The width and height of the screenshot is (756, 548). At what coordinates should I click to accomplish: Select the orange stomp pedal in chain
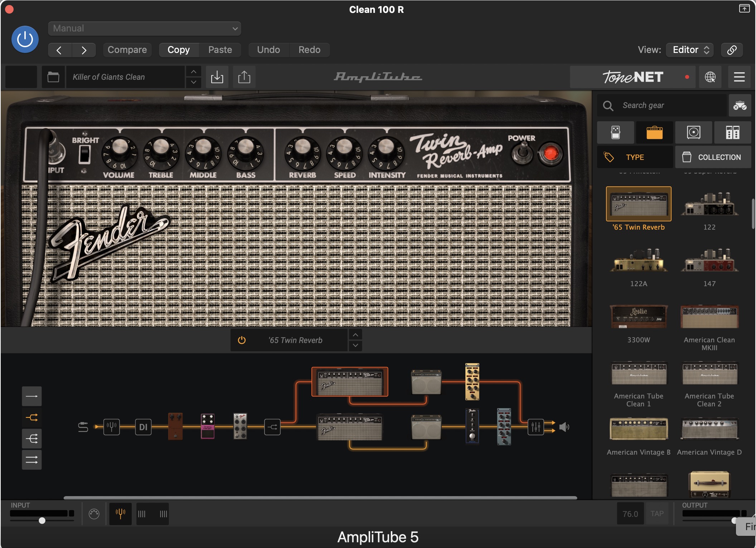(175, 426)
